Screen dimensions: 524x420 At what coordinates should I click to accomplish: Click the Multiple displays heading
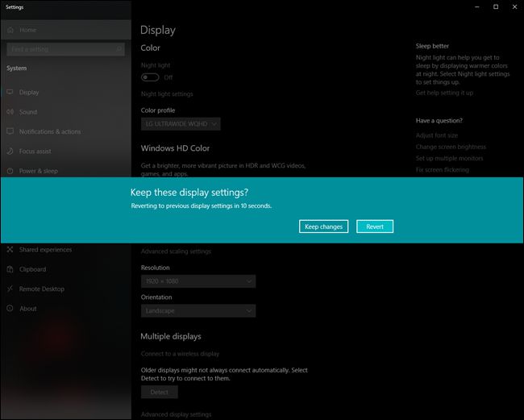[171, 336]
